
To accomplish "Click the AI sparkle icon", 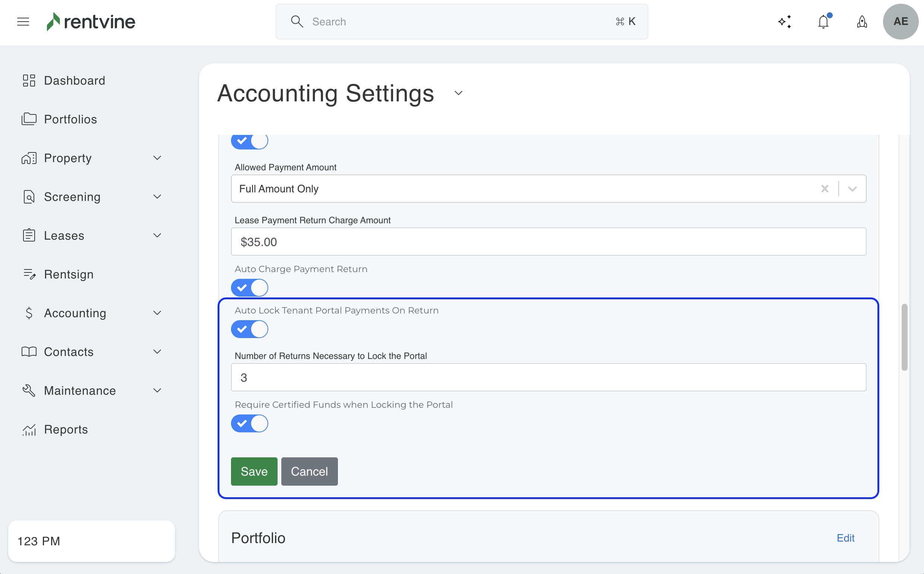I will pyautogui.click(x=784, y=22).
